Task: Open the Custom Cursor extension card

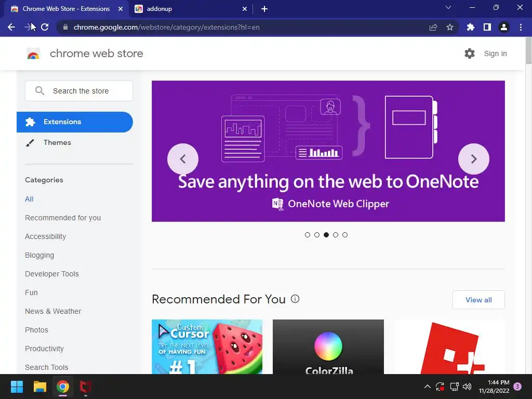Action: coord(207,347)
